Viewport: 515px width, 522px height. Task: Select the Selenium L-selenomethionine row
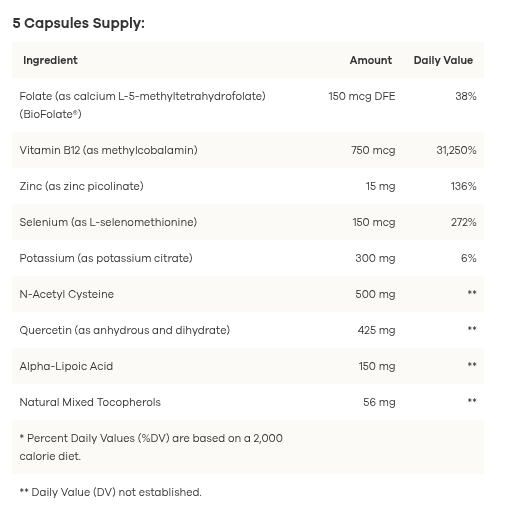click(248, 222)
